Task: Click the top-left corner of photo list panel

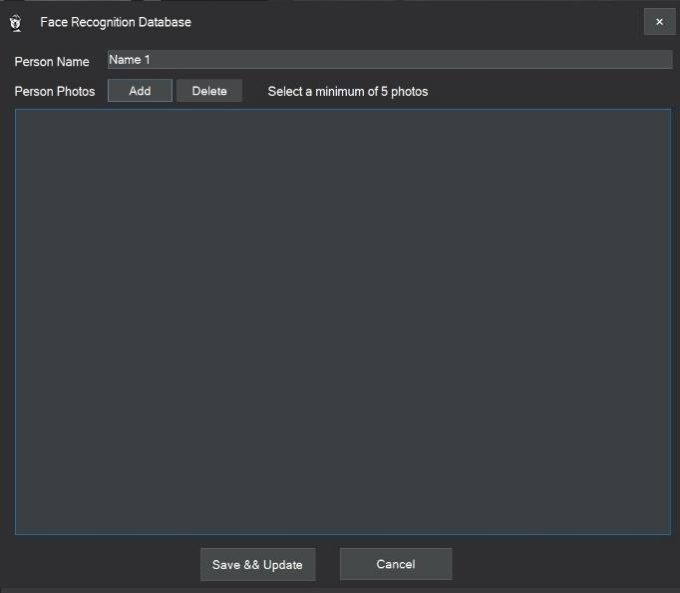Action: point(22,116)
